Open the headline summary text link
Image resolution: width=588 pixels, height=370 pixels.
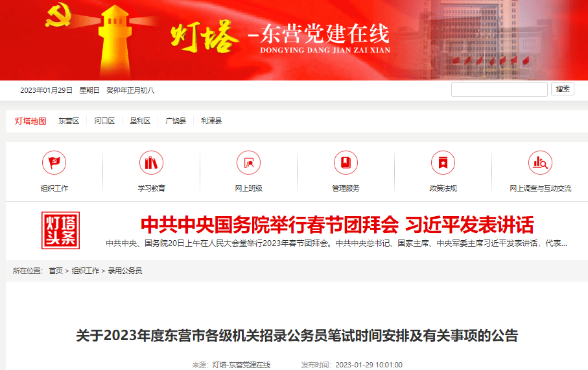click(x=336, y=243)
